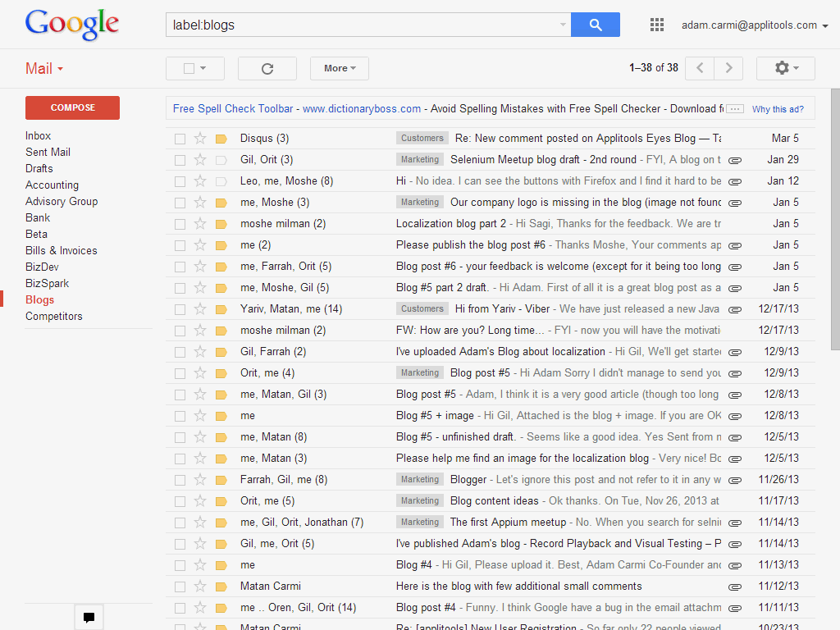Star the Gil, Orit (3) conversation
This screenshot has height=630, width=840.
[x=200, y=160]
